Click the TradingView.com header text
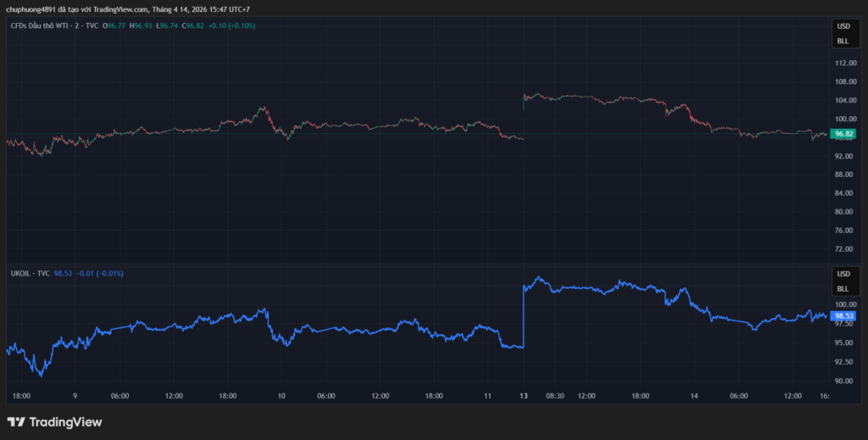 pyautogui.click(x=119, y=9)
